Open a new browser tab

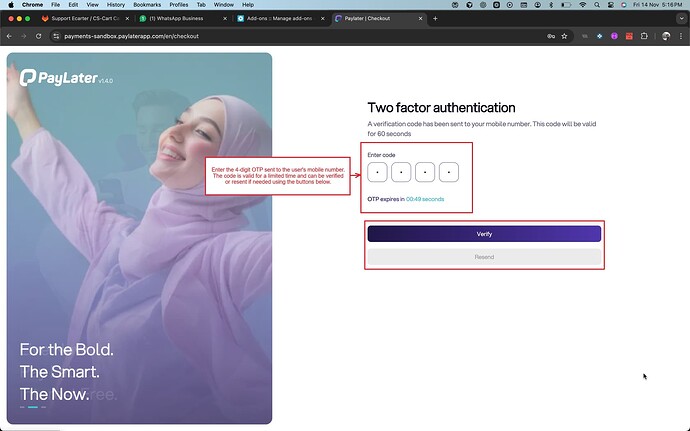[x=435, y=18]
